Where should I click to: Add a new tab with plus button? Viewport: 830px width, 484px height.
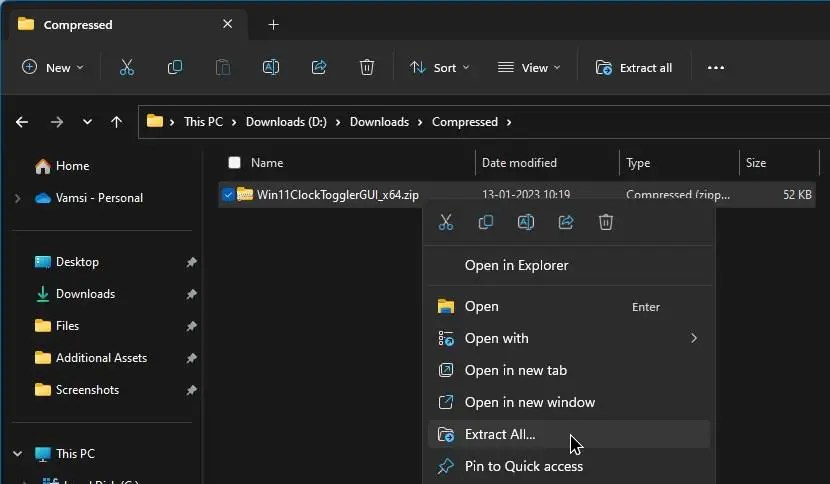273,25
